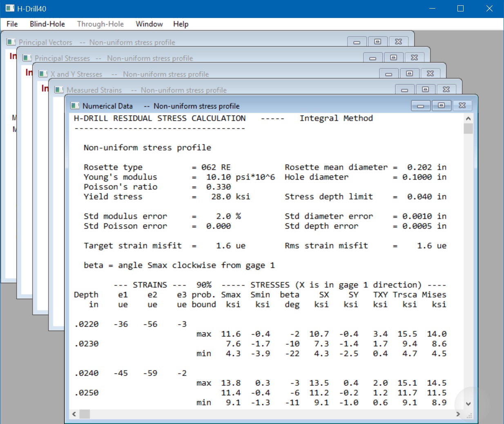504x424 pixels.
Task: Click the H-Drill40 app icon in title bar
Action: pyautogui.click(x=10, y=8)
